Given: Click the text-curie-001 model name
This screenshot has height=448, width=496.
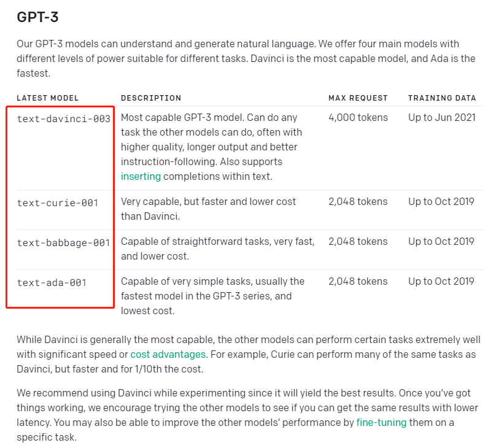Looking at the screenshot, I should click(58, 203).
